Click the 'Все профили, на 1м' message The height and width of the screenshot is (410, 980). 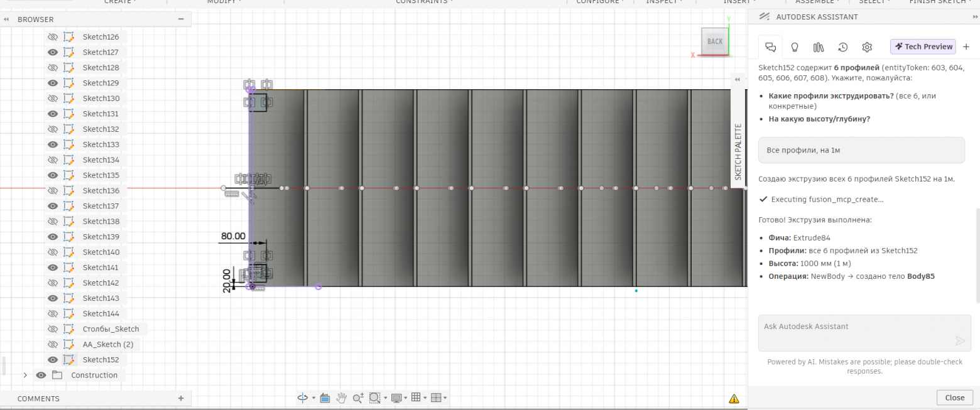point(861,150)
